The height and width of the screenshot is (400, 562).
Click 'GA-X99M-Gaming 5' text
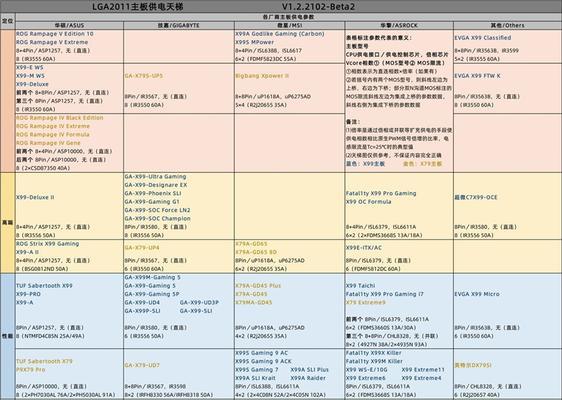point(153,277)
